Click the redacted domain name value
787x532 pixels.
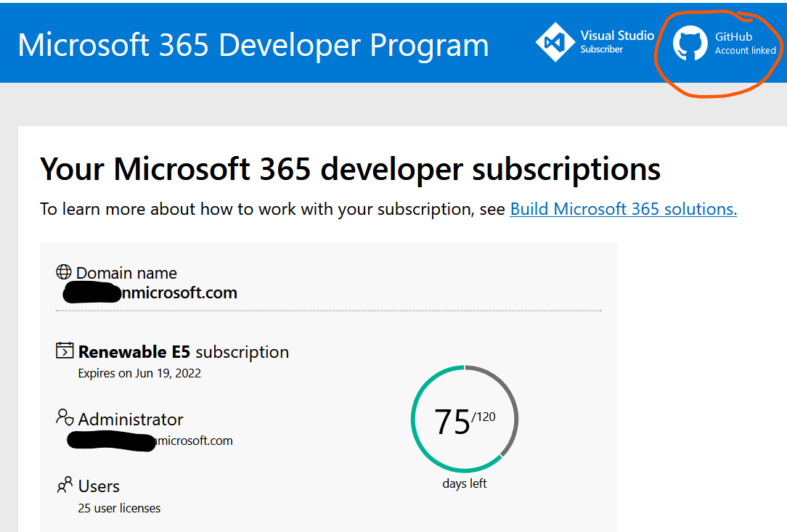tap(150, 293)
